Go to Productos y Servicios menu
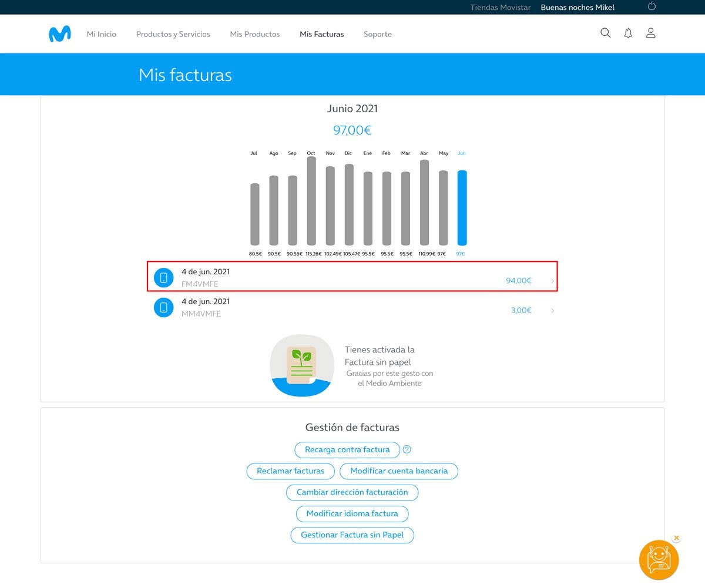The width and height of the screenshot is (705, 588). [173, 34]
